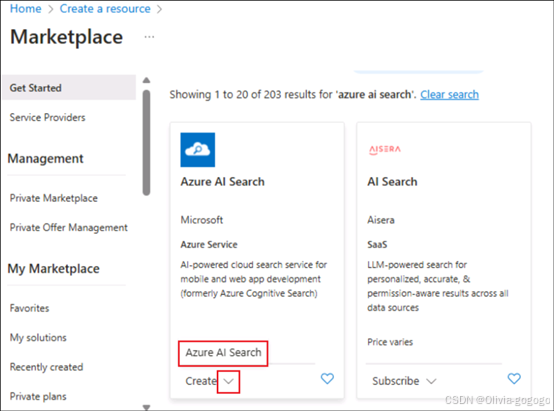Open Private plans in the sidebar
The image size is (554, 411).
(x=38, y=397)
